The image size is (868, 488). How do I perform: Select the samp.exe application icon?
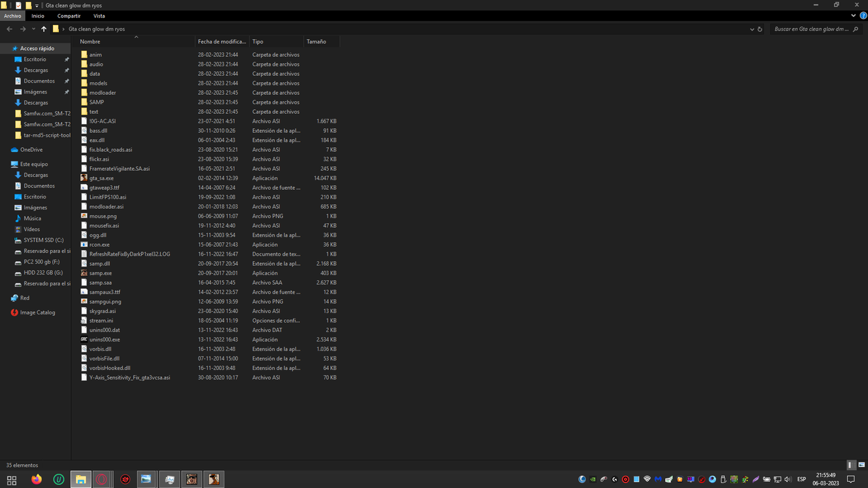(x=84, y=273)
